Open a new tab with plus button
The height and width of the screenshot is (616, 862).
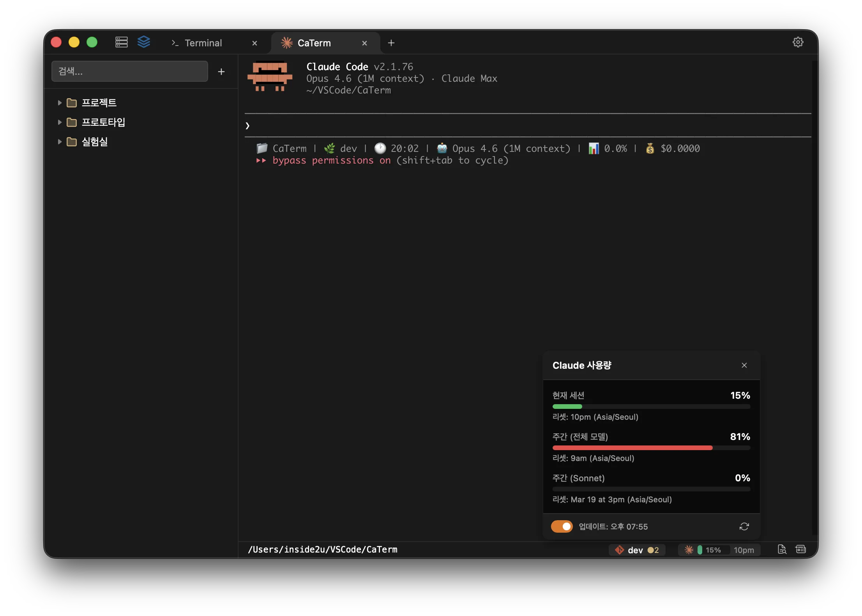[x=391, y=43]
